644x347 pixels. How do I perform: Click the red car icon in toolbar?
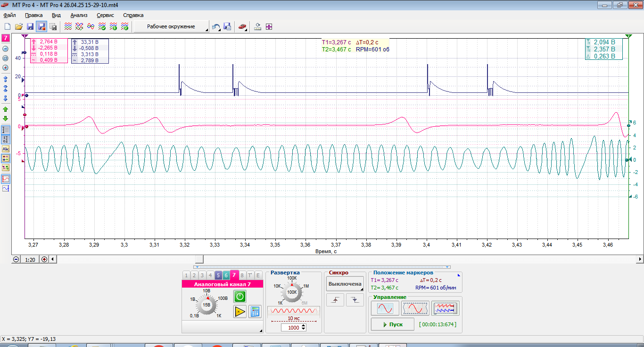tap(242, 27)
